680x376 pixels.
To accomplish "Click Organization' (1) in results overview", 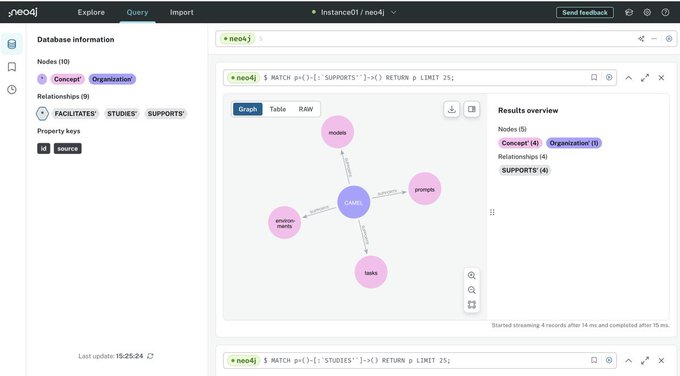I will [x=574, y=143].
